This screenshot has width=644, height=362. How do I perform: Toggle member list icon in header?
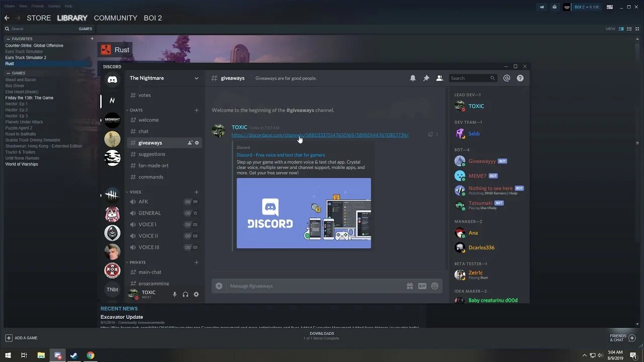pyautogui.click(x=439, y=78)
